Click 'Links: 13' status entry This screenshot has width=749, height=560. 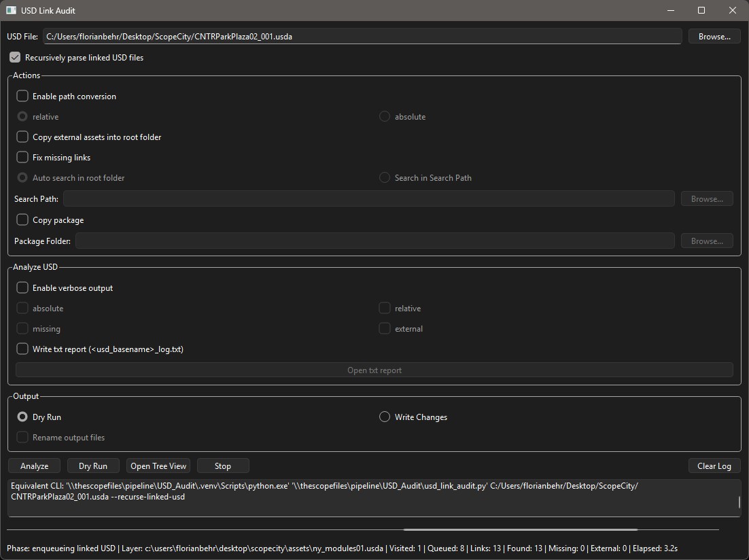pyautogui.click(x=485, y=548)
